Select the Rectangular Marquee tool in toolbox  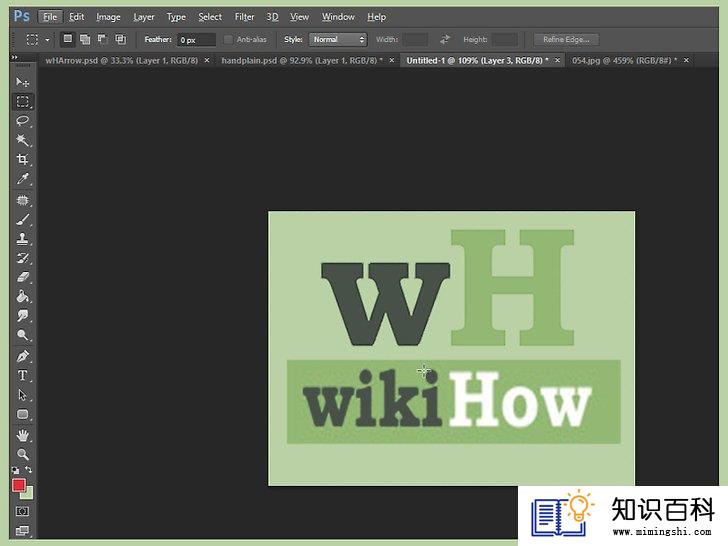tap(22, 101)
